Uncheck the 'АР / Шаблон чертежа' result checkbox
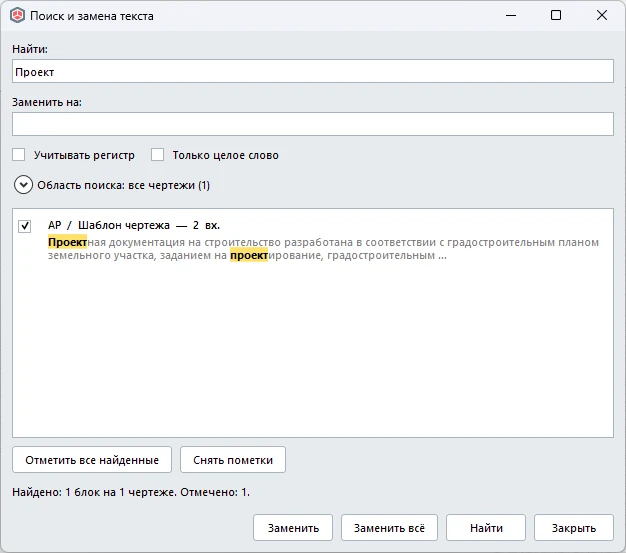 pos(24,226)
